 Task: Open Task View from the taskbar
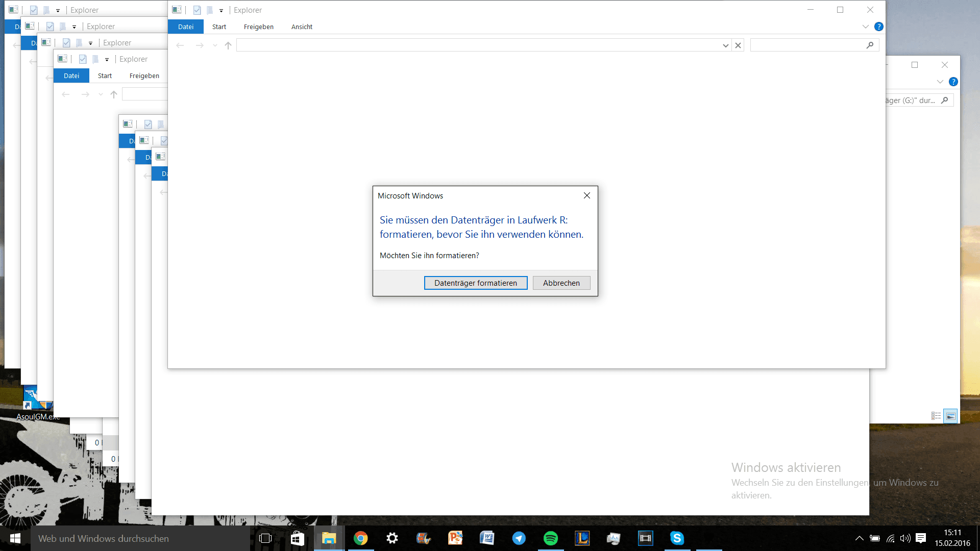coord(265,538)
